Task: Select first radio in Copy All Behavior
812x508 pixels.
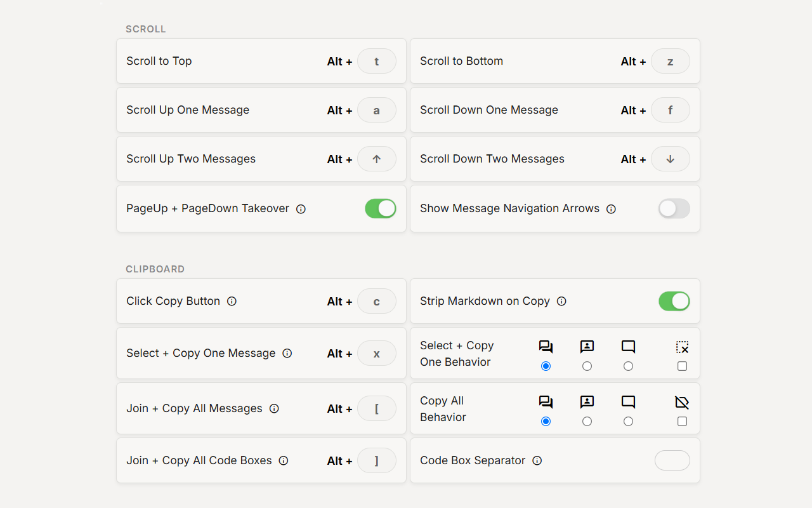Action: [x=546, y=422]
